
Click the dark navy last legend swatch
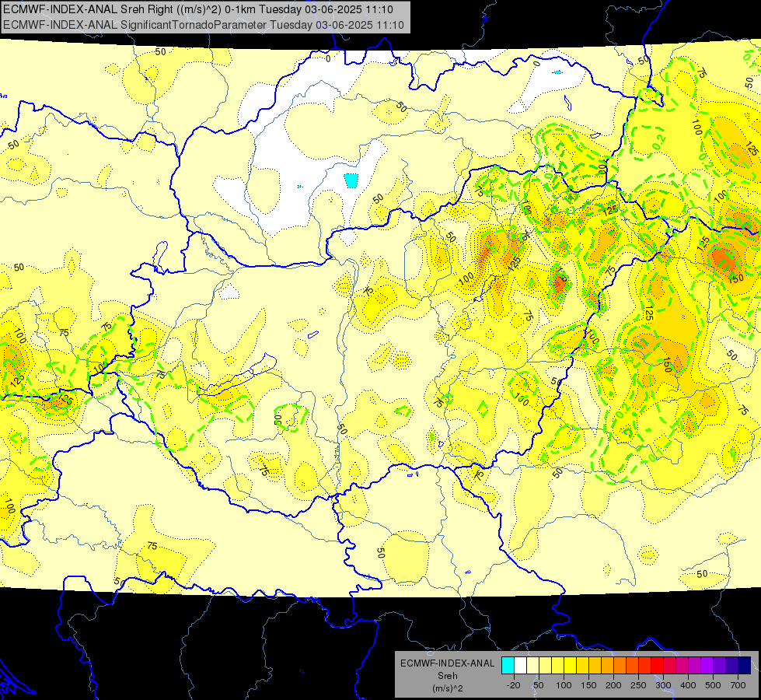[x=745, y=666]
